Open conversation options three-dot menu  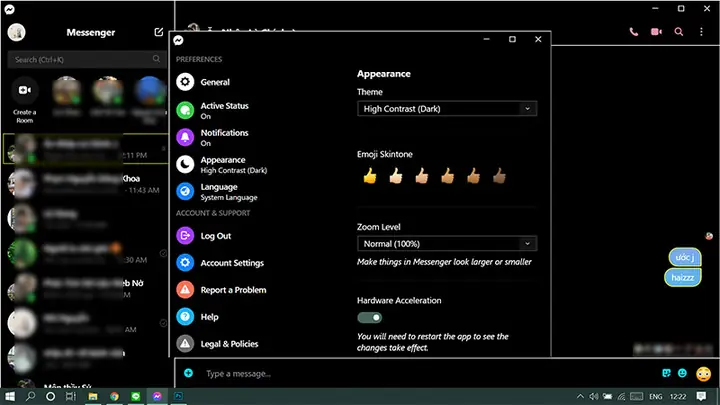click(x=701, y=32)
